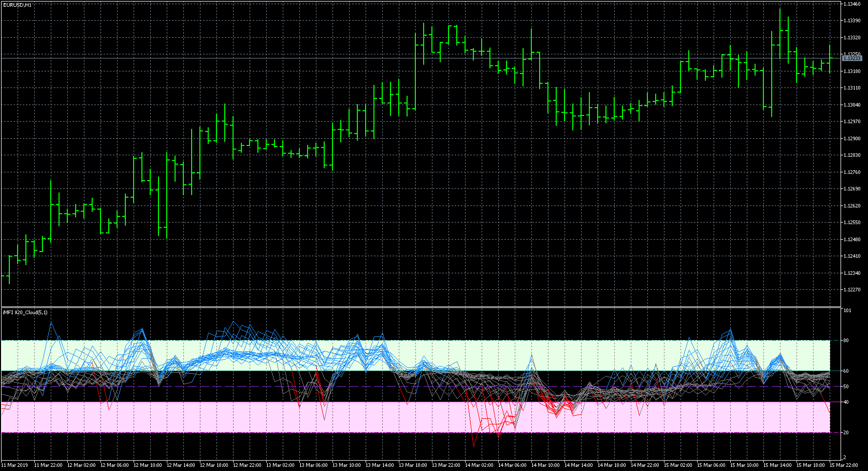
Task: Click the divider between chart and indicator window
Action: 414,307
